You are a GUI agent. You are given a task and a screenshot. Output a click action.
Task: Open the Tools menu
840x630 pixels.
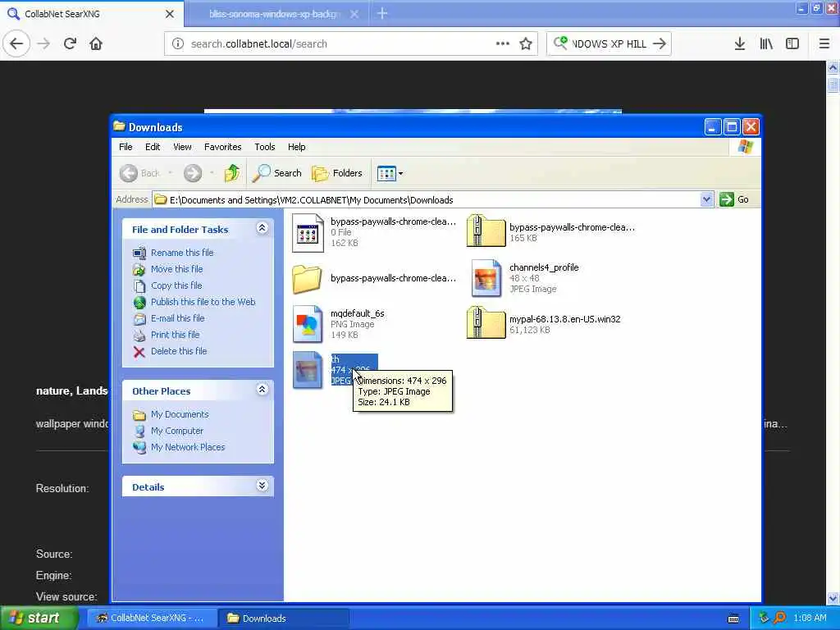265,147
